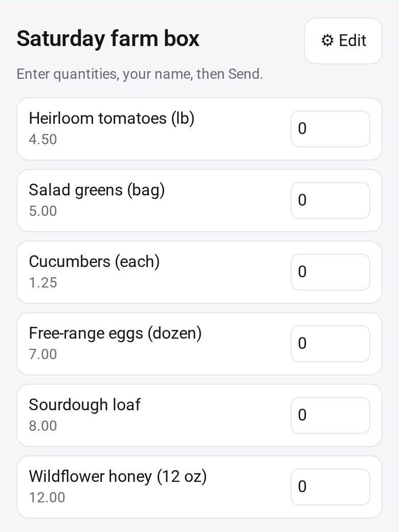Viewport: 399px width, 532px height.
Task: Click the gear icon beside Edit
Action: [x=327, y=40]
